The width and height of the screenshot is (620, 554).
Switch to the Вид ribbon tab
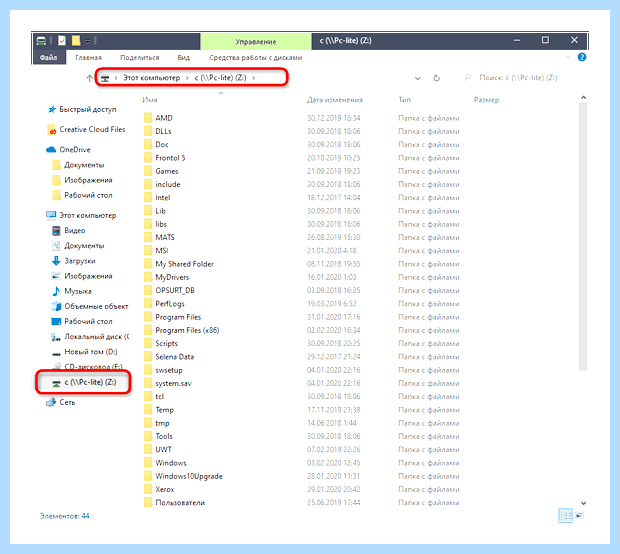(183, 58)
